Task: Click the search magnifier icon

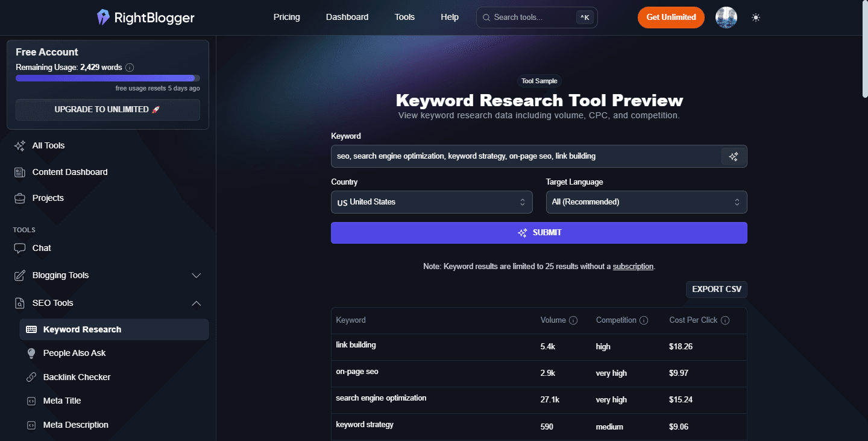Action: (x=486, y=17)
